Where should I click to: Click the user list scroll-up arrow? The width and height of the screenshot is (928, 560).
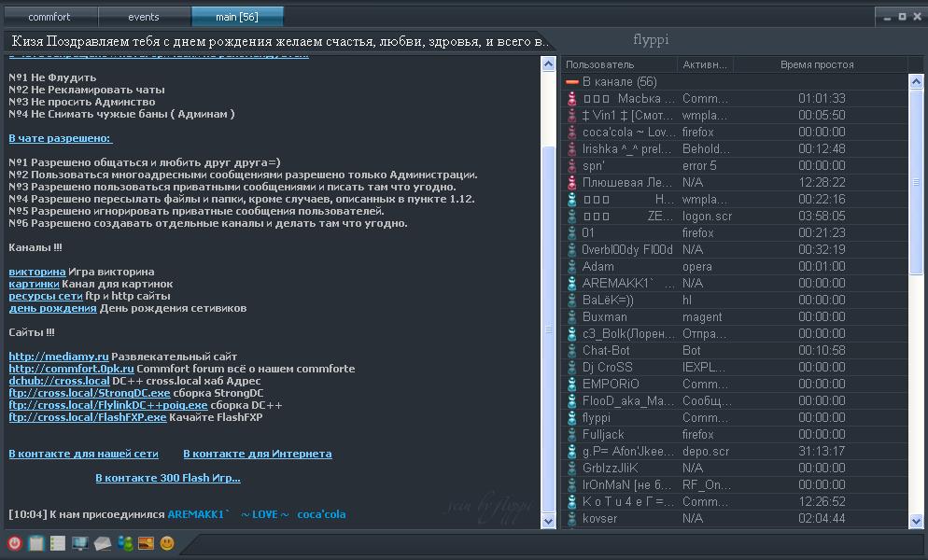[916, 82]
